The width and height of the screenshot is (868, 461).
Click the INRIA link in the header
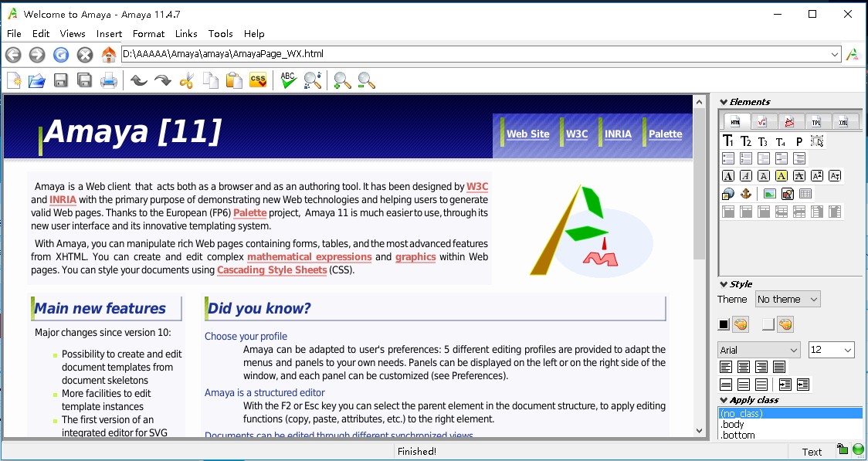[x=618, y=134]
